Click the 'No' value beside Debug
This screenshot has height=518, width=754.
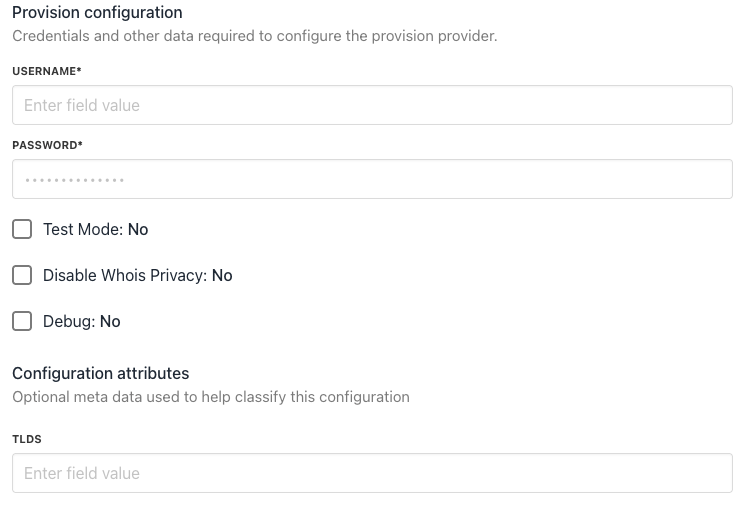click(110, 321)
